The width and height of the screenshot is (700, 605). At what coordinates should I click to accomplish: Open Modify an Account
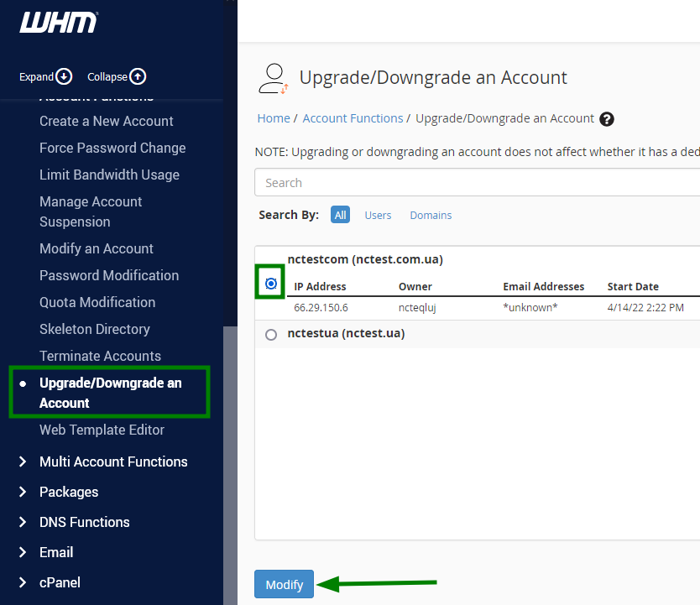point(97,248)
